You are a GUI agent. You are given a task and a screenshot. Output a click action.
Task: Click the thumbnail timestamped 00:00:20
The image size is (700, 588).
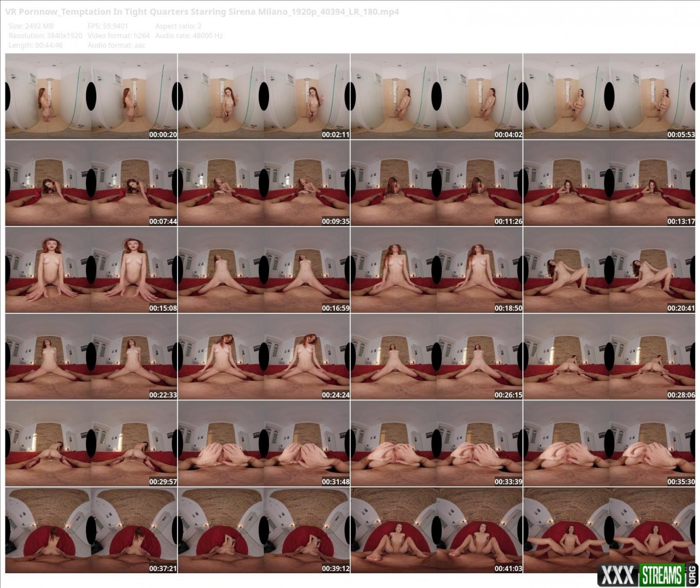91,96
